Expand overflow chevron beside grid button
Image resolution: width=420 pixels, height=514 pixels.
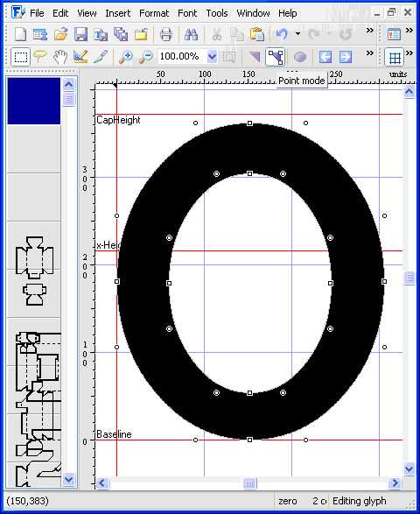pyautogui.click(x=409, y=53)
